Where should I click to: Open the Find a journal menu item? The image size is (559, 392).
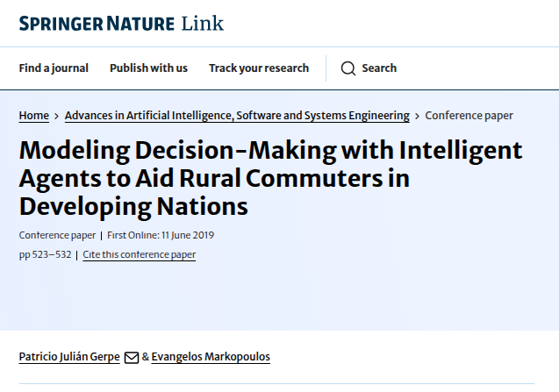click(x=54, y=68)
